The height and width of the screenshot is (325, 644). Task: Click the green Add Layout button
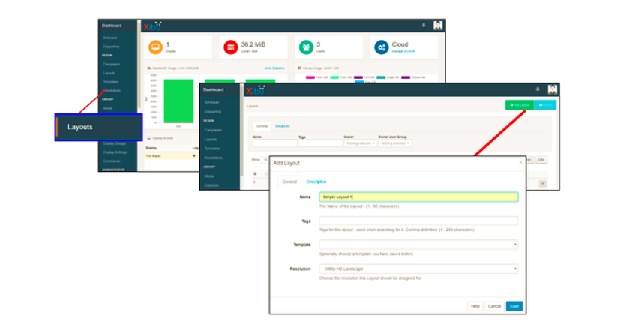(x=518, y=105)
